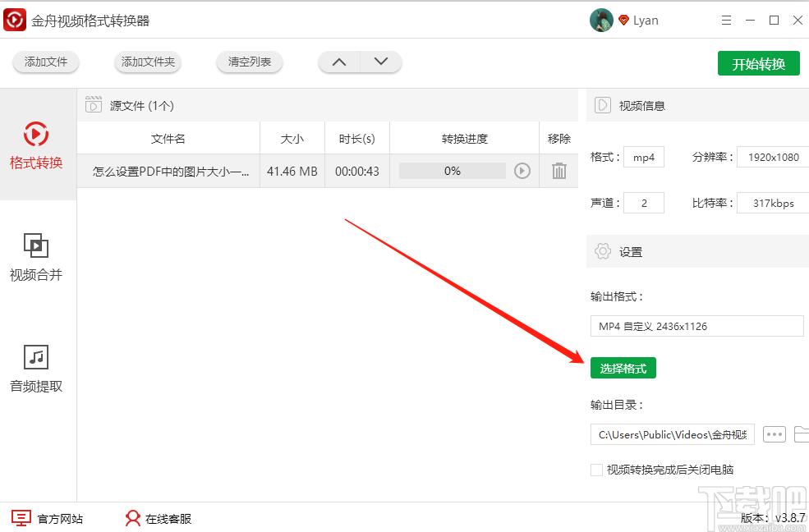
Task: Play preview of the listed video
Action: [x=522, y=171]
